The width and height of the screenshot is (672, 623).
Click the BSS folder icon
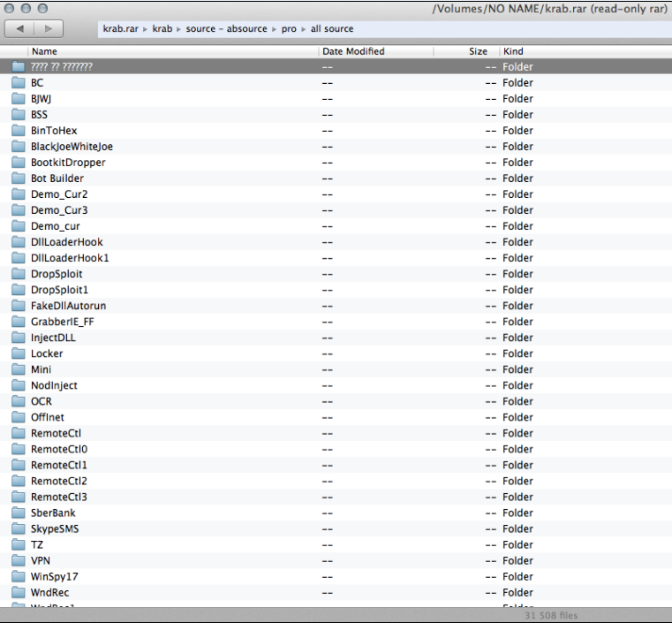pos(18,115)
